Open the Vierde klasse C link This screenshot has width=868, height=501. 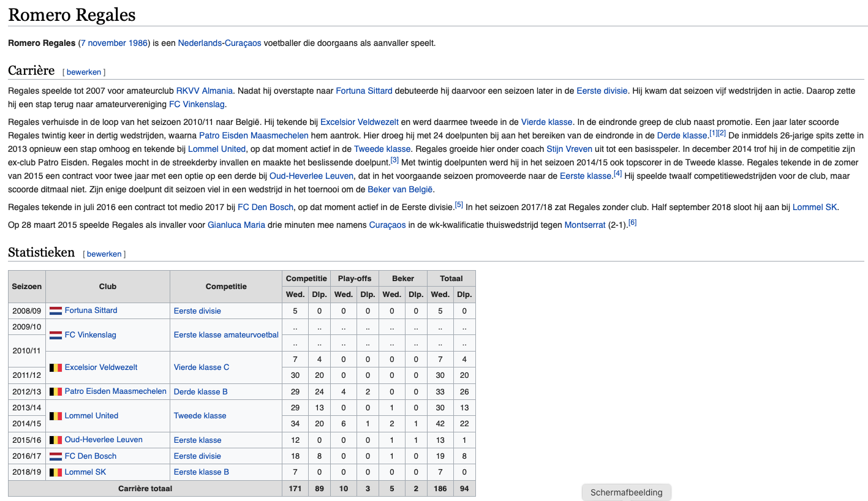click(202, 367)
